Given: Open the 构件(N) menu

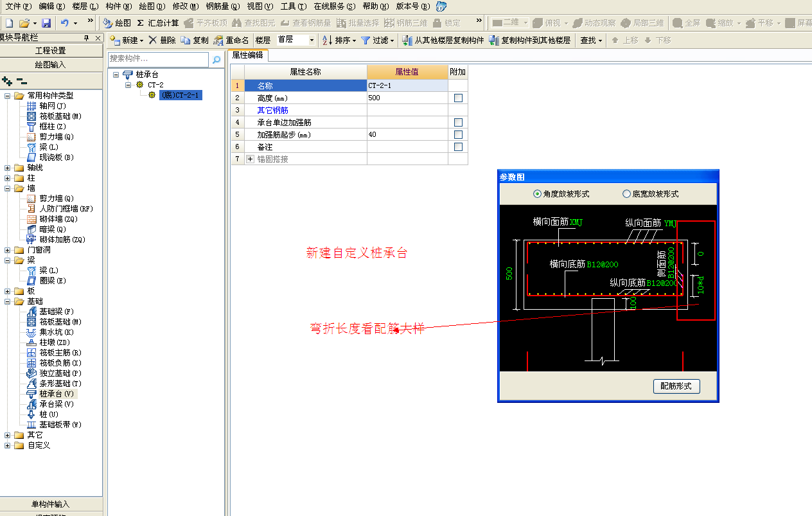Looking at the screenshot, I should tap(119, 6).
